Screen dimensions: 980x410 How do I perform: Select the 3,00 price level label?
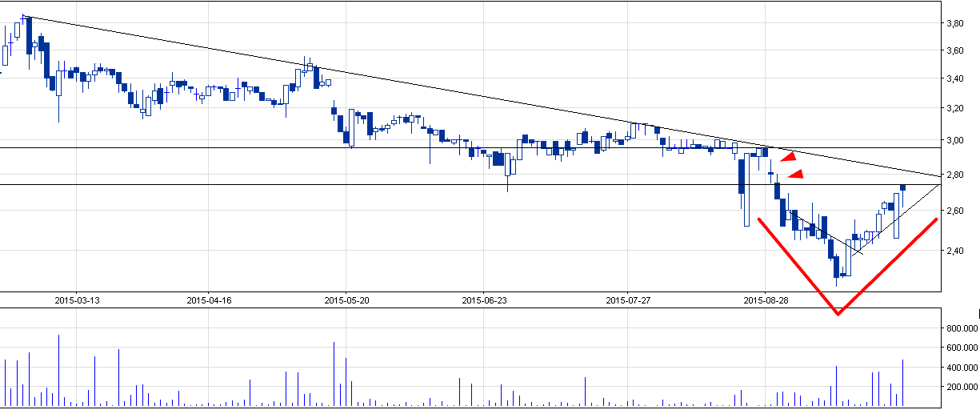click(954, 141)
